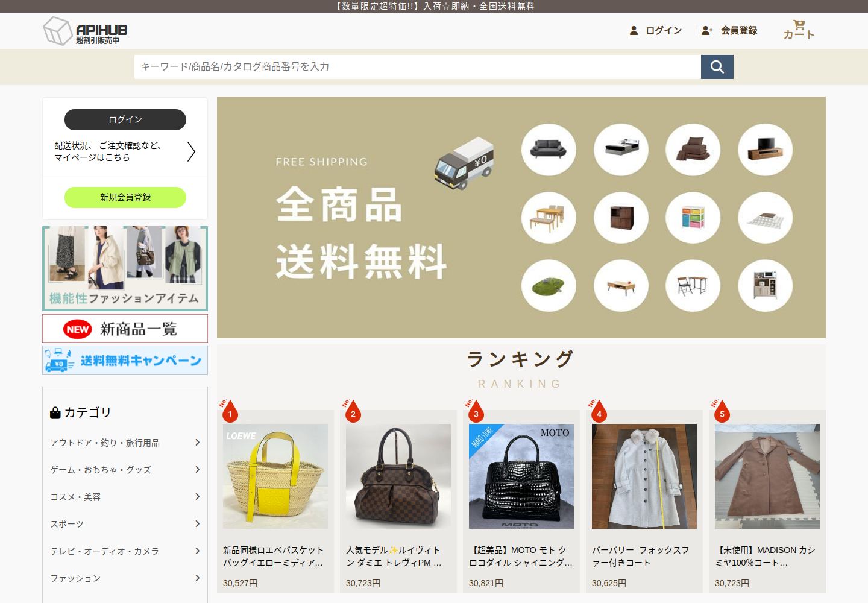Click the 30,821円 price
This screenshot has width=868, height=603.
click(486, 583)
